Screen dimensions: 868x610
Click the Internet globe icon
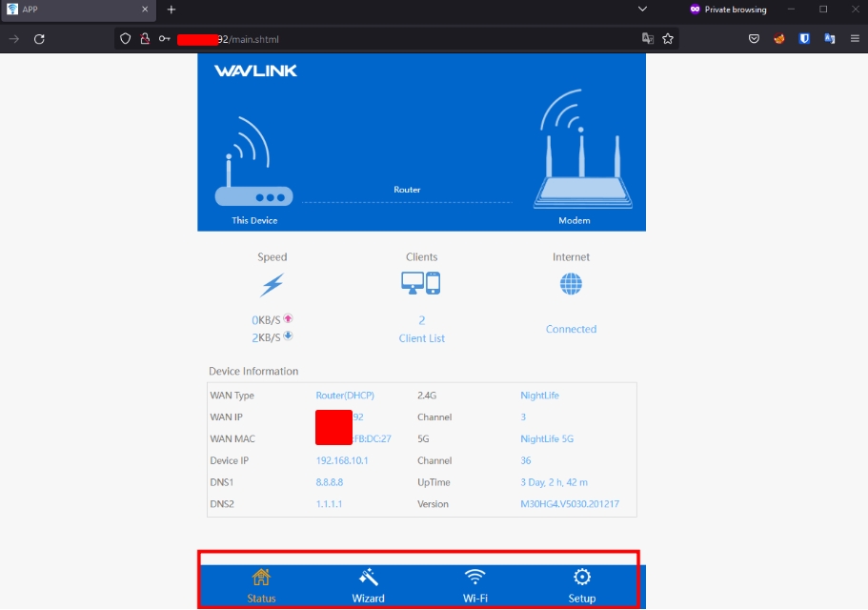(571, 284)
